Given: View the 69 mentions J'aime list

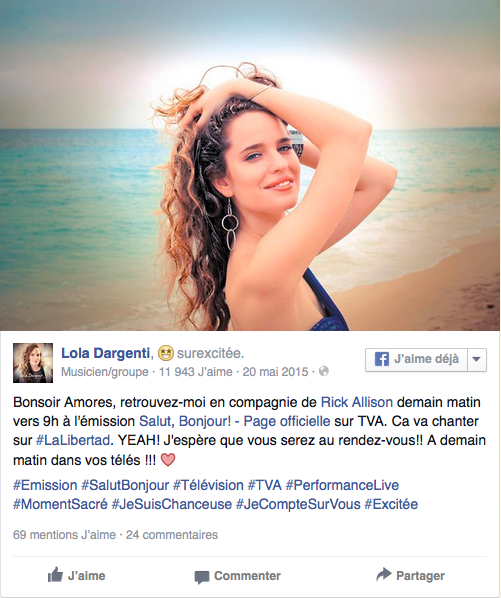Looking at the screenshot, I should (x=64, y=535).
